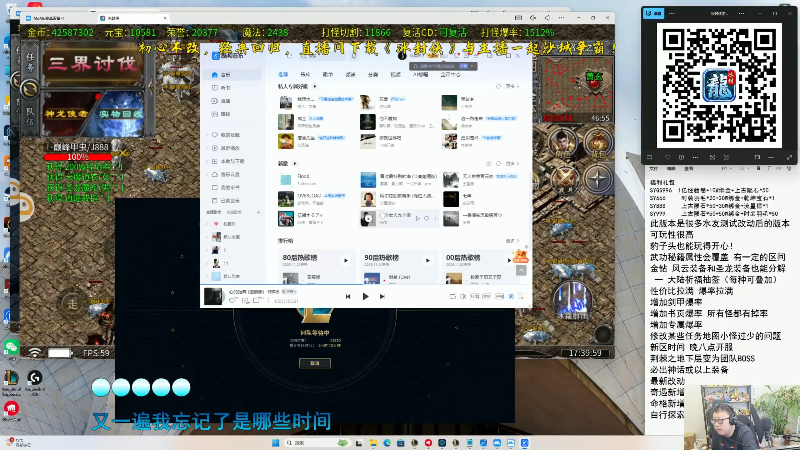
Task: Mute the volume speaker icon in player bar
Action: point(463,296)
